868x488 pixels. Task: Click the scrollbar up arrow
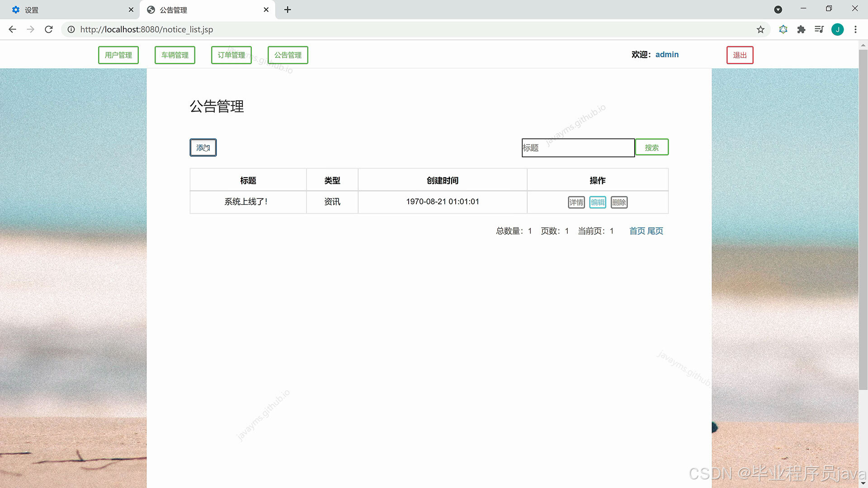(863, 45)
